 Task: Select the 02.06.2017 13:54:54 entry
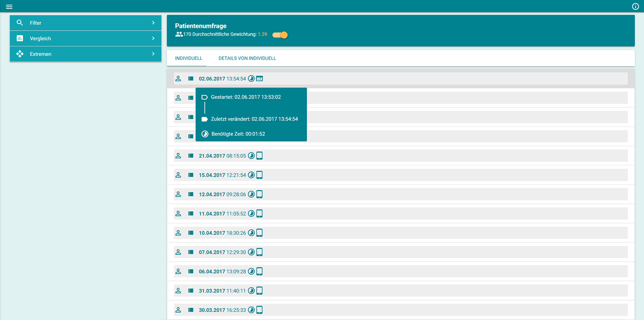[400, 78]
